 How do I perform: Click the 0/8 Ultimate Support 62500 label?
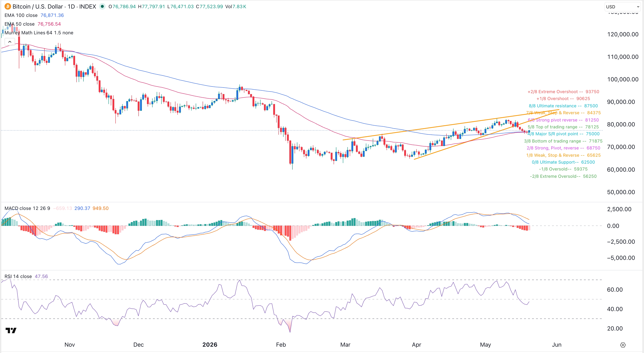(x=563, y=162)
